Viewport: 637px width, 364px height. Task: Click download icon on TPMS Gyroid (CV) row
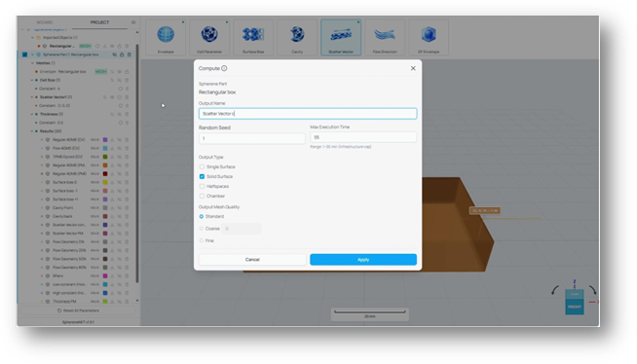point(112,157)
